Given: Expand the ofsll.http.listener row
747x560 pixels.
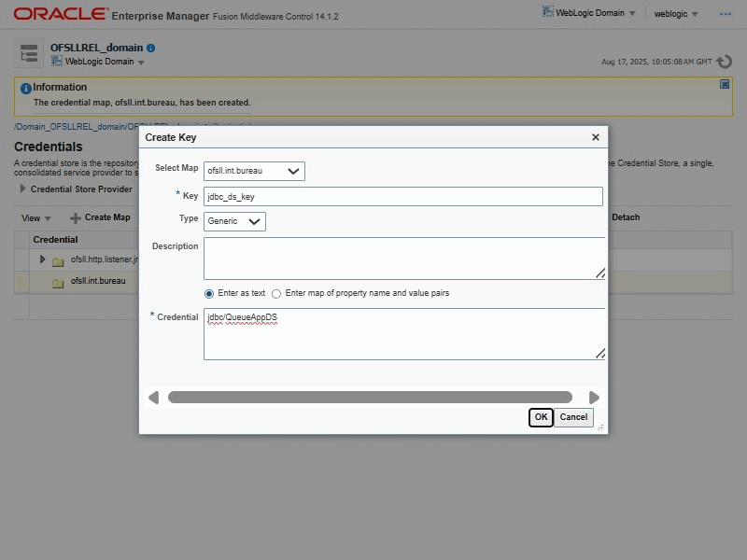Looking at the screenshot, I should tap(42, 259).
